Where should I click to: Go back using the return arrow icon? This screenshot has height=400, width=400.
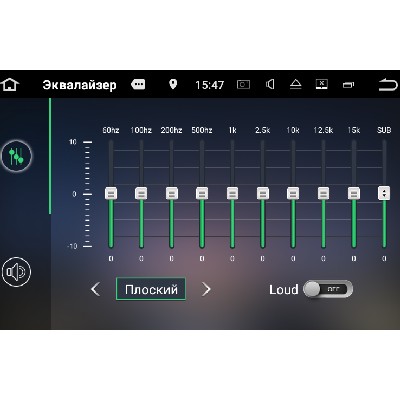tap(388, 85)
